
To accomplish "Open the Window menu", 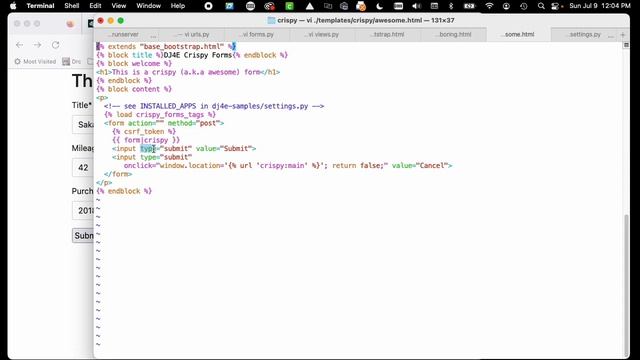I will pos(149,6).
